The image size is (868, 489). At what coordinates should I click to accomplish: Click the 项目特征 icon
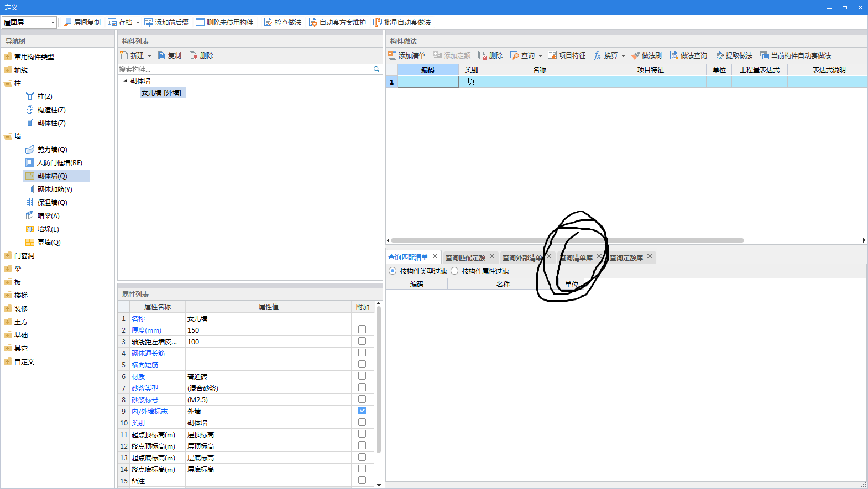coord(552,55)
